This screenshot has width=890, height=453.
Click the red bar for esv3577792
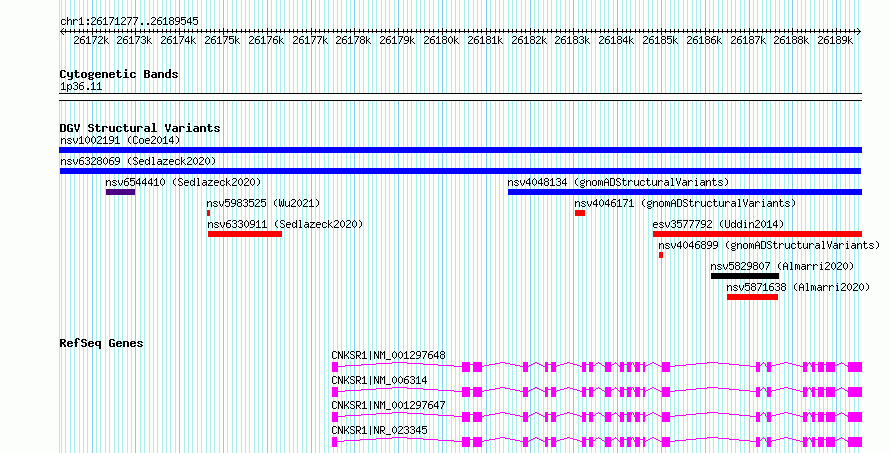tap(757, 234)
